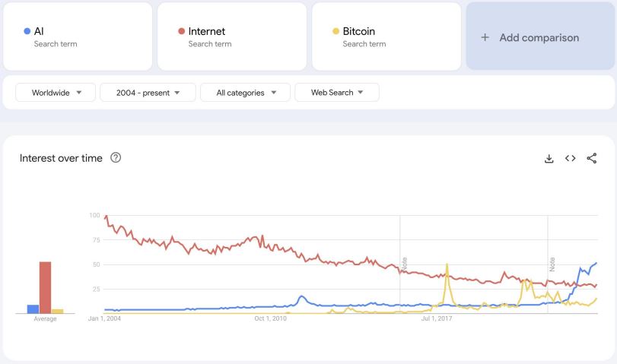
Task: Open the Worldwide region dropdown
Action: [56, 93]
